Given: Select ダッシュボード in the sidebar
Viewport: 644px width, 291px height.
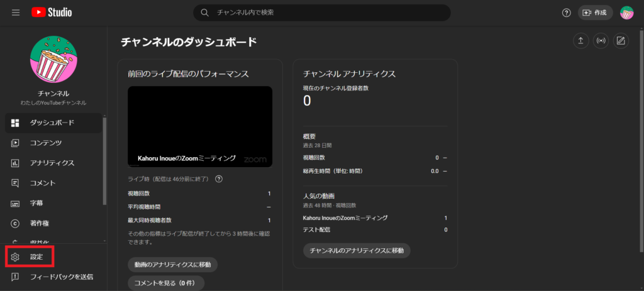Looking at the screenshot, I should coord(52,123).
